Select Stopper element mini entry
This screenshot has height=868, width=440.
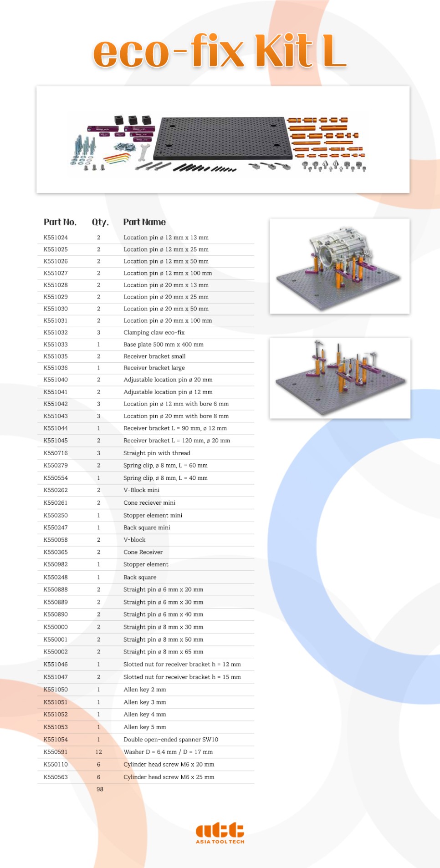pyautogui.click(x=153, y=515)
